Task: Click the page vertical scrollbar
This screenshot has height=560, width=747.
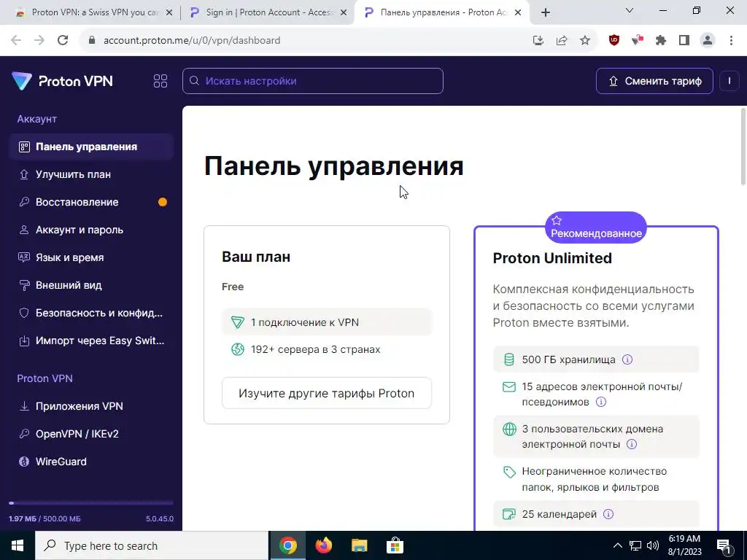Action: pyautogui.click(x=743, y=146)
